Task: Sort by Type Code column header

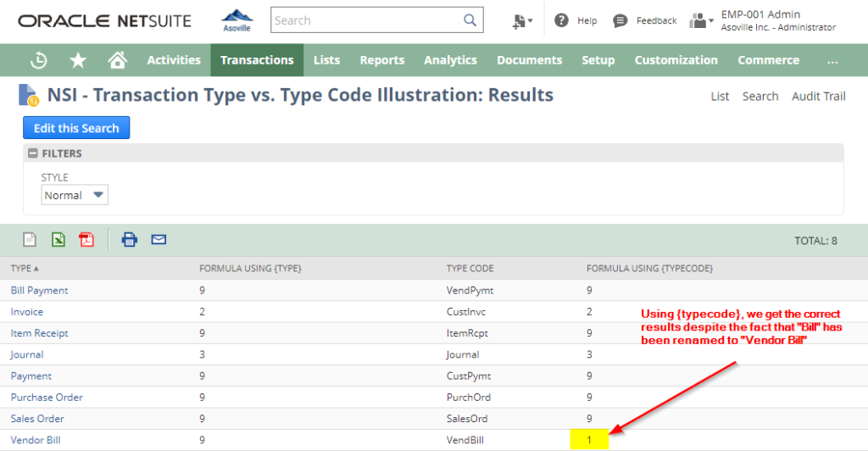Action: coord(470,269)
